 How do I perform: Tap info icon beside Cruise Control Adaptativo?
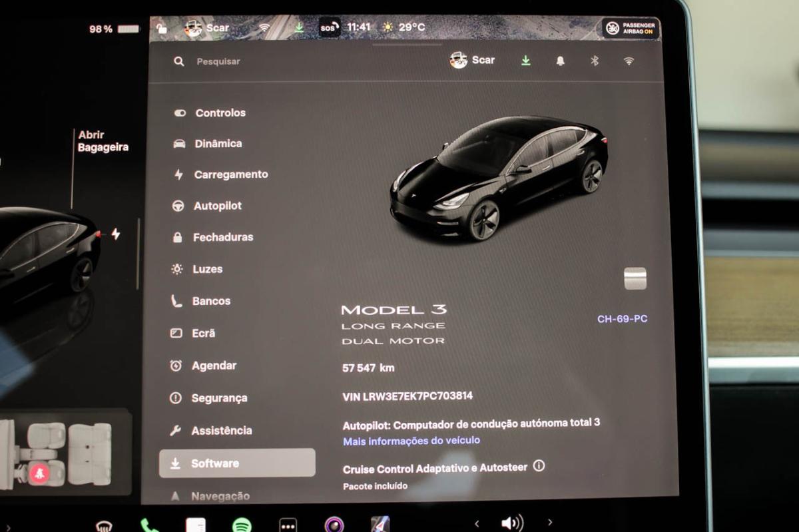point(539,466)
